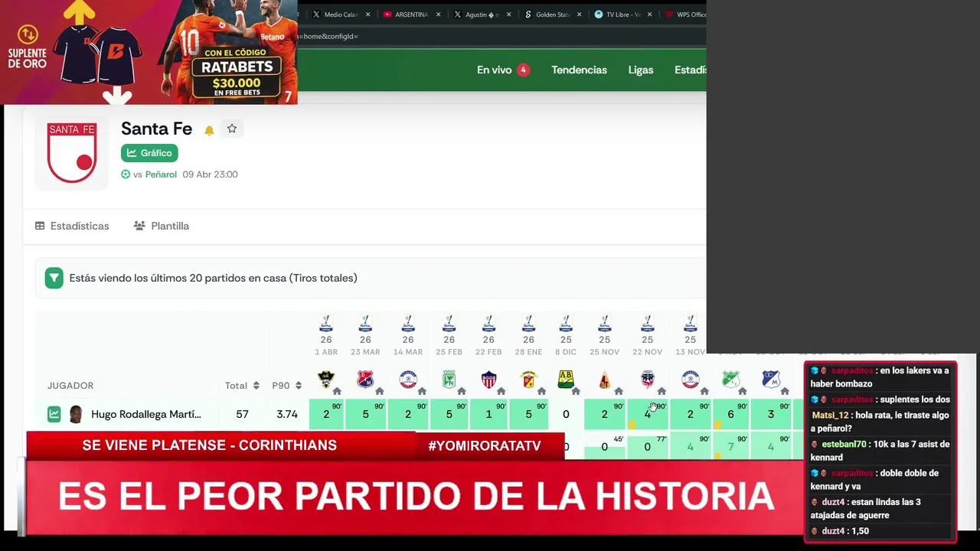Select the 25 FEB opponent team crest

tap(449, 379)
